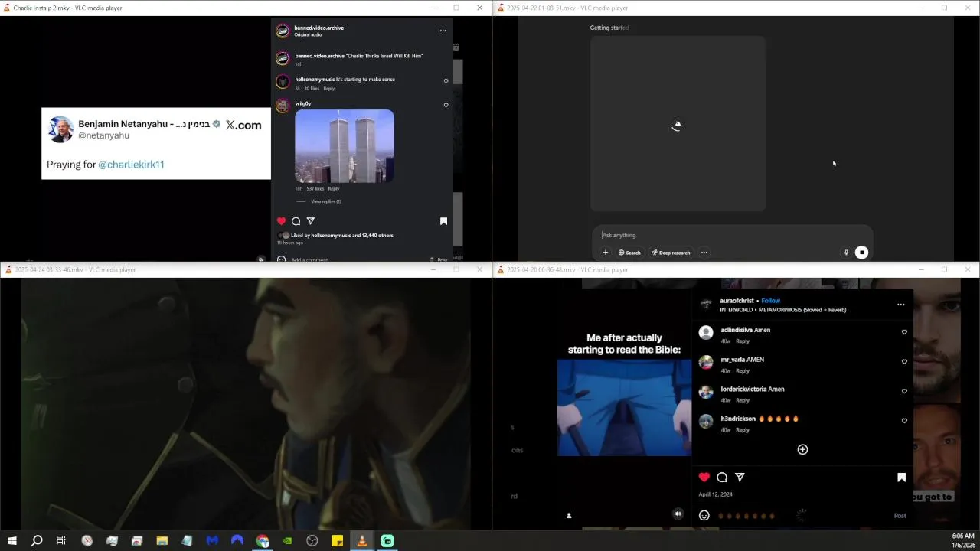
Task: Click the VLC cone icon on the taskbar
Action: coord(362,541)
